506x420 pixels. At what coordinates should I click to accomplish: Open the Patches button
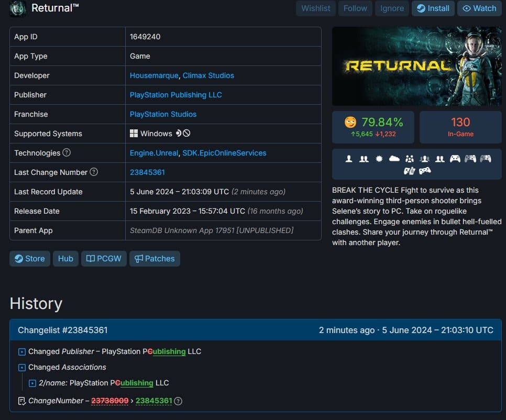click(x=155, y=259)
